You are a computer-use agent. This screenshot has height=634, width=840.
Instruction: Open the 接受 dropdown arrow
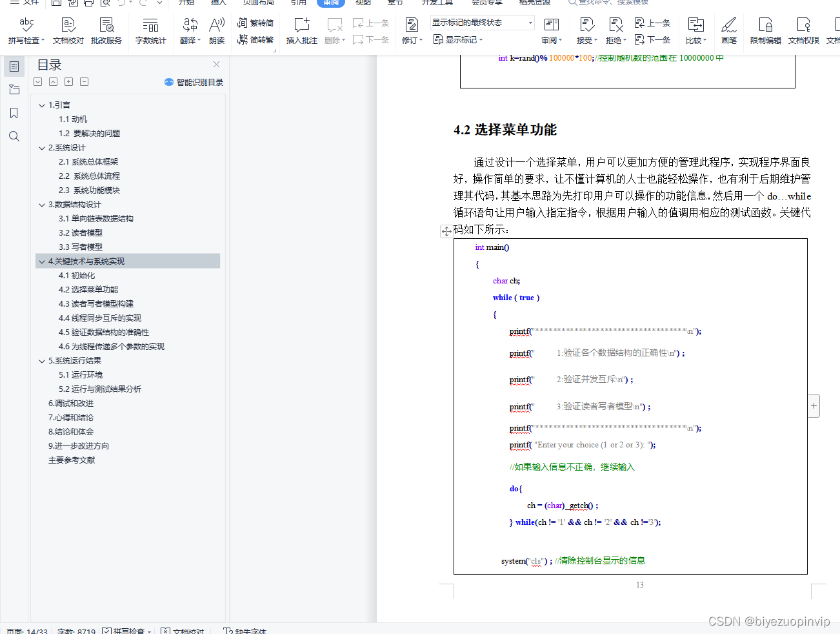pos(596,41)
